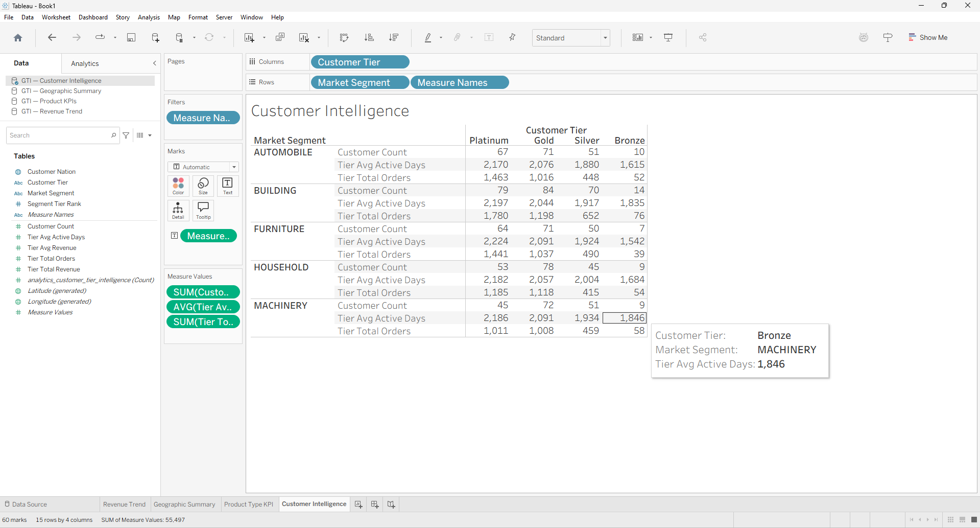
Task: Add a new data source
Action: [x=155, y=37]
